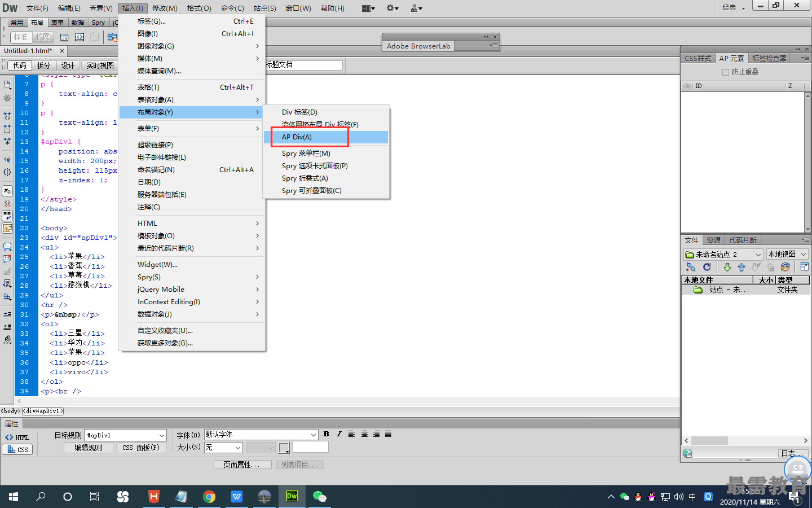Screen dimensions: 812x508
Task: Click the 编辑规则 button
Action: coord(89,448)
